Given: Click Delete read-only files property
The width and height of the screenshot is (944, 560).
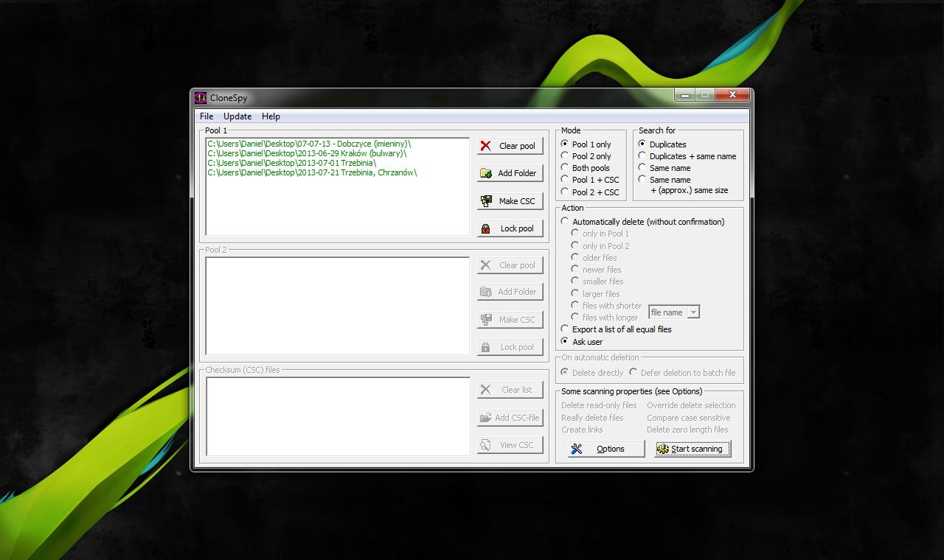Looking at the screenshot, I should [599, 405].
